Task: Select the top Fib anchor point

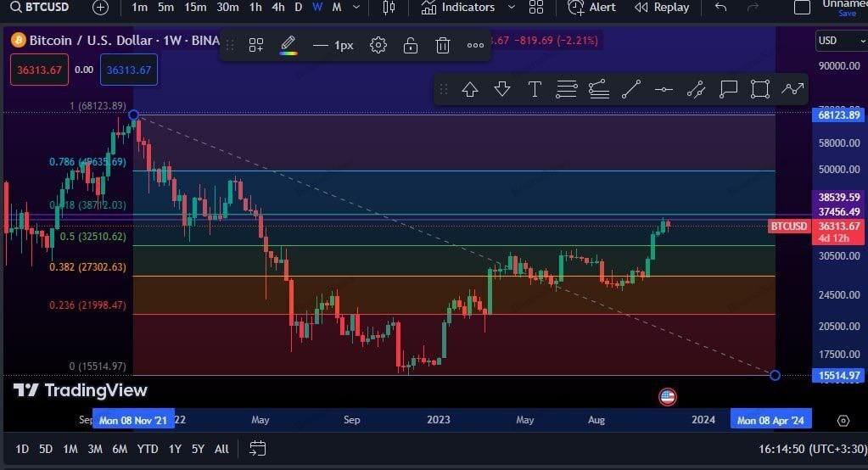Action: 133,115
